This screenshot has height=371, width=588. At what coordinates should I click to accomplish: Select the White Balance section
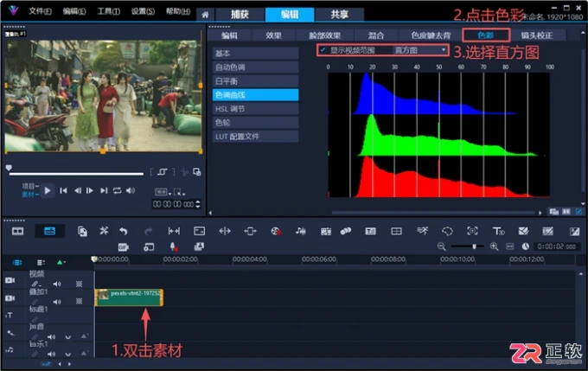point(255,81)
